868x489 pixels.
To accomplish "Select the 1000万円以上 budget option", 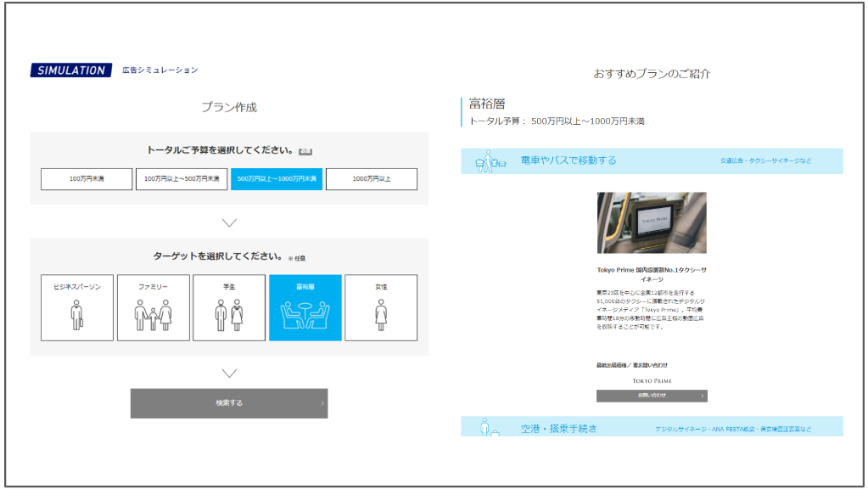I will [x=372, y=179].
